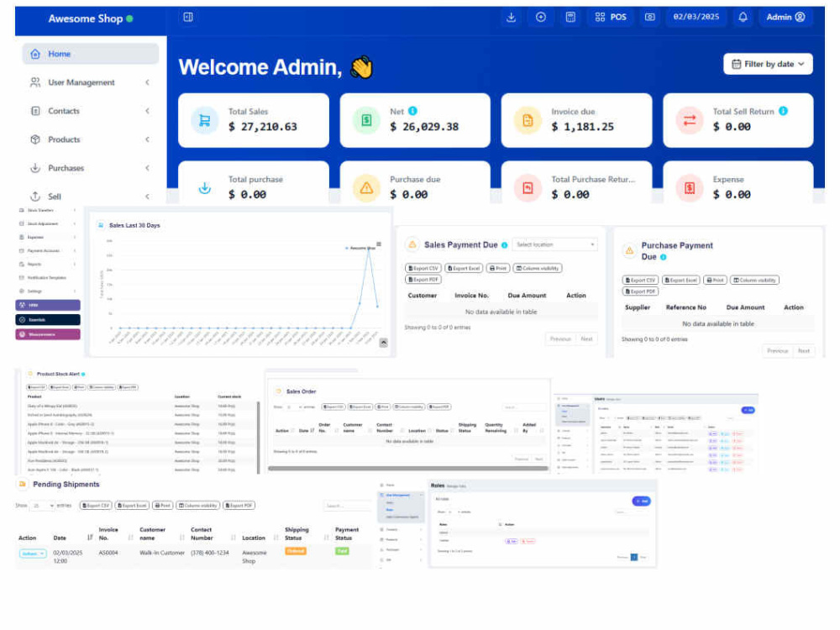
Task: Click the download icon in the top bar
Action: point(511,17)
